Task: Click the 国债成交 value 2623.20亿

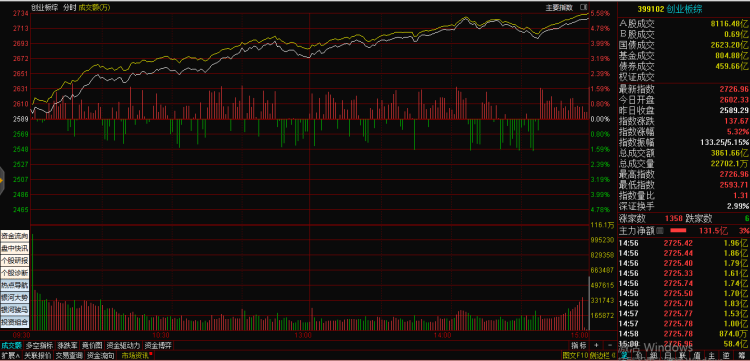Action: (x=729, y=45)
